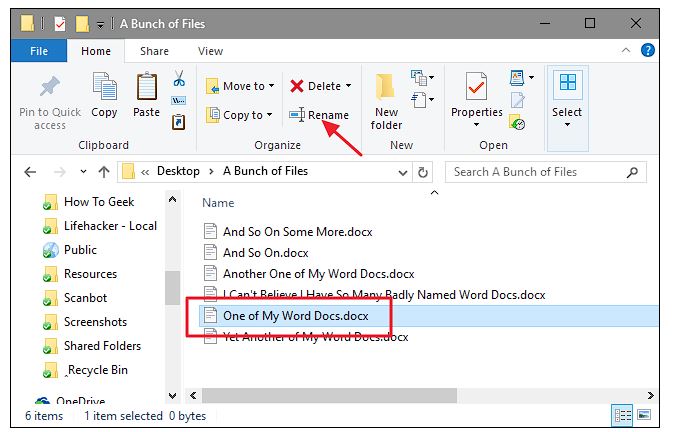Open the Help question mark icon
The height and width of the screenshot is (432, 674).
647,50
